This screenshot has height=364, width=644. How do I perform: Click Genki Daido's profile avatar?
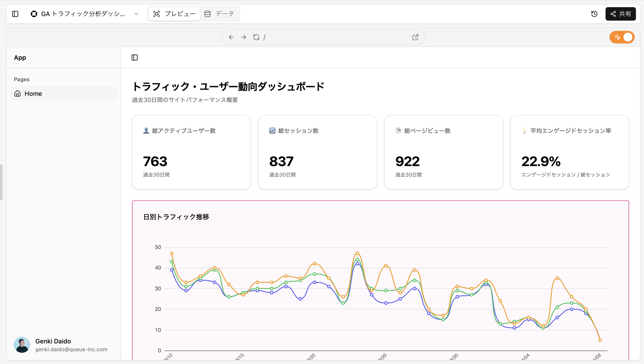click(x=22, y=345)
